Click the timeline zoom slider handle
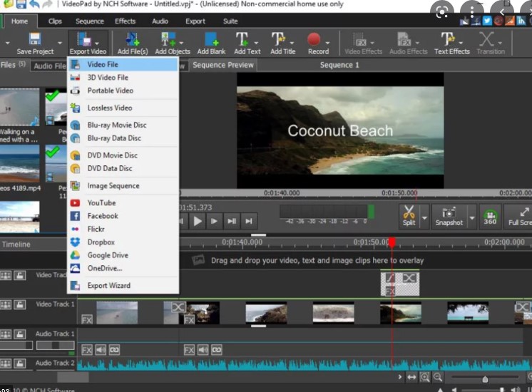532x392 pixels. 485,378
